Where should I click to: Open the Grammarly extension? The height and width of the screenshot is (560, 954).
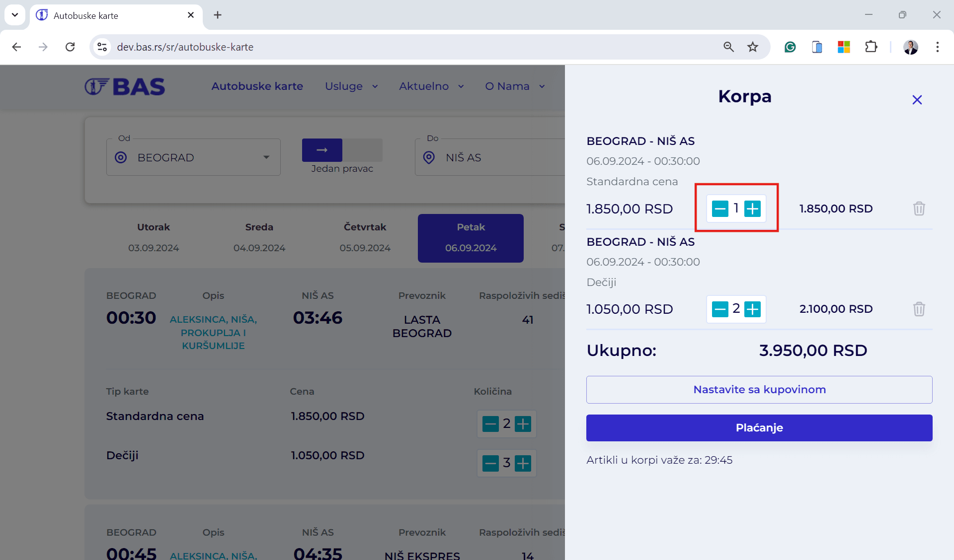(x=790, y=47)
